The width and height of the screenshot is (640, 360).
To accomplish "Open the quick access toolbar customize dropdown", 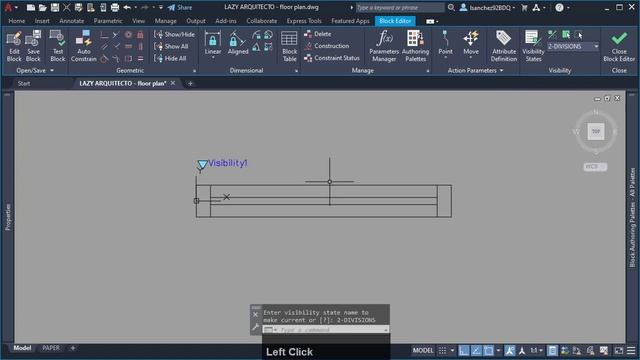I will tap(161, 7).
